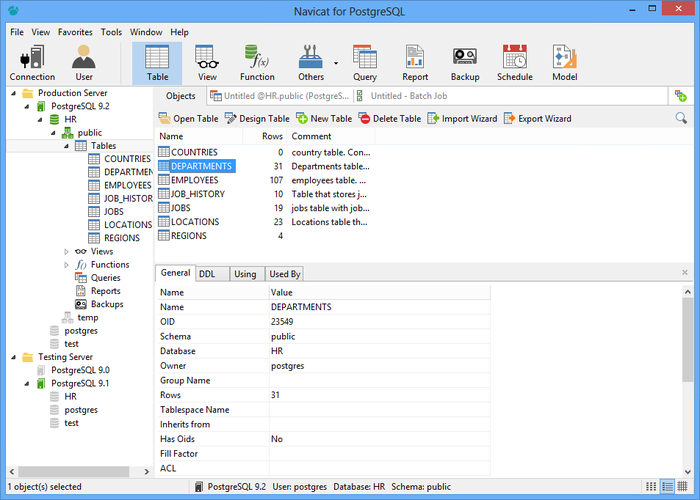Image resolution: width=700 pixels, height=500 pixels.
Task: Click the new tab icon beside the tabs
Action: click(x=680, y=96)
